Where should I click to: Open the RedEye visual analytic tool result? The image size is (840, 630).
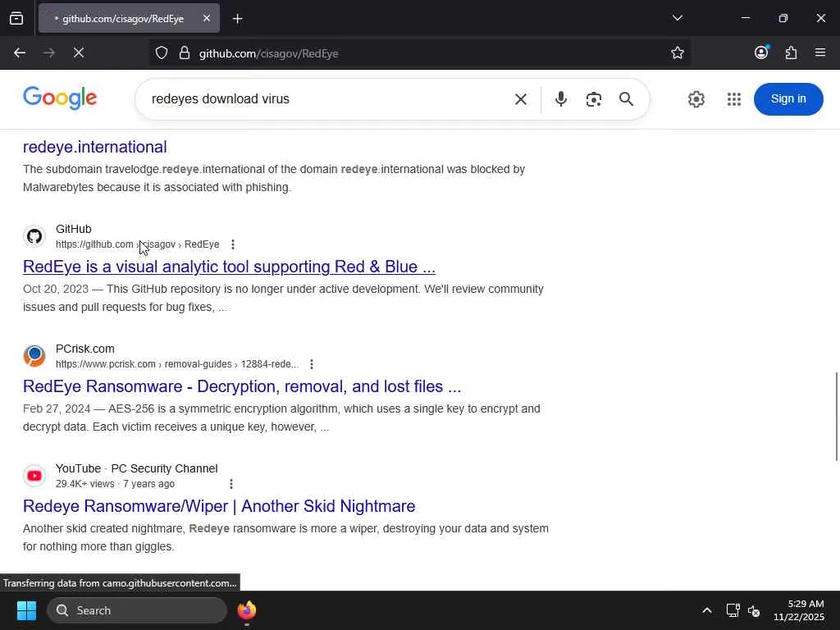click(x=229, y=267)
